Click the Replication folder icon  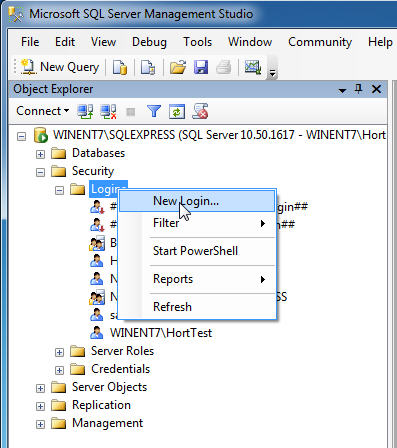pyautogui.click(x=59, y=406)
